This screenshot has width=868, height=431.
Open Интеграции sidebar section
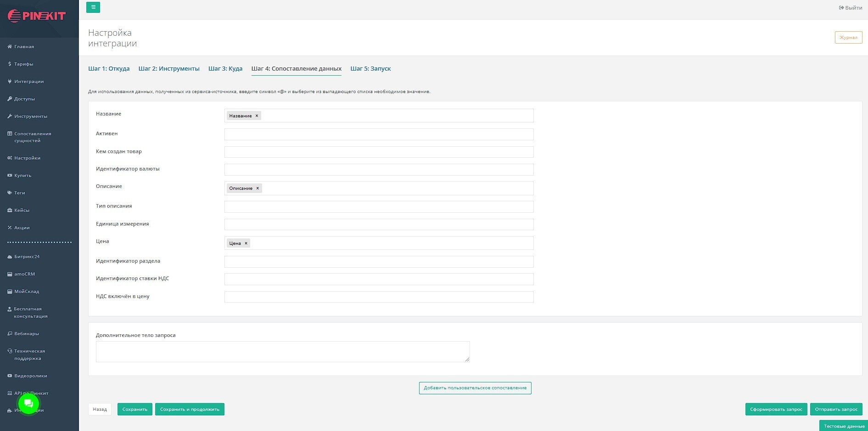(29, 82)
